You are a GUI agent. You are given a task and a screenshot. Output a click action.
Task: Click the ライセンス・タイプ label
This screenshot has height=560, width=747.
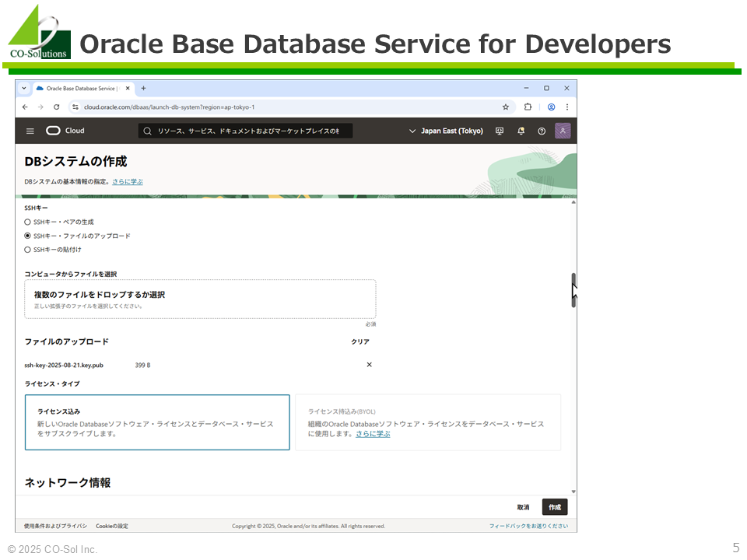click(x=52, y=383)
